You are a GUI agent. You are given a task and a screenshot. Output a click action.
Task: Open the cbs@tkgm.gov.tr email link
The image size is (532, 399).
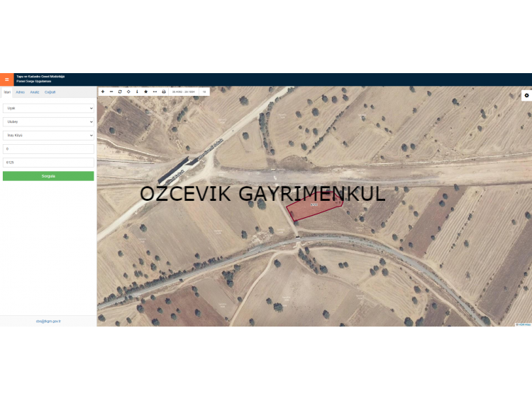point(48,321)
